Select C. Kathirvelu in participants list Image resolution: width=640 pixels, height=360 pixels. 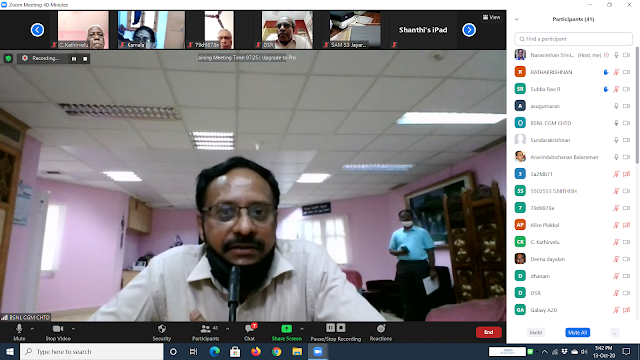(573, 242)
